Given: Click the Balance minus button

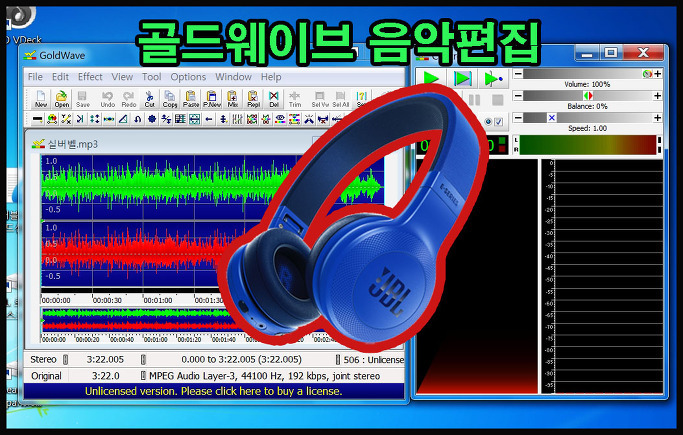Looking at the screenshot, I should (518, 96).
